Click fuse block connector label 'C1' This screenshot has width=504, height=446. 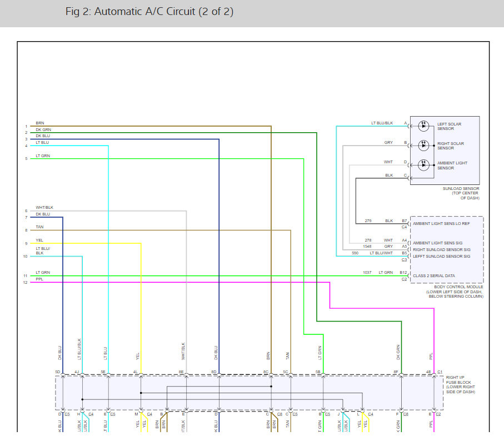(440, 372)
